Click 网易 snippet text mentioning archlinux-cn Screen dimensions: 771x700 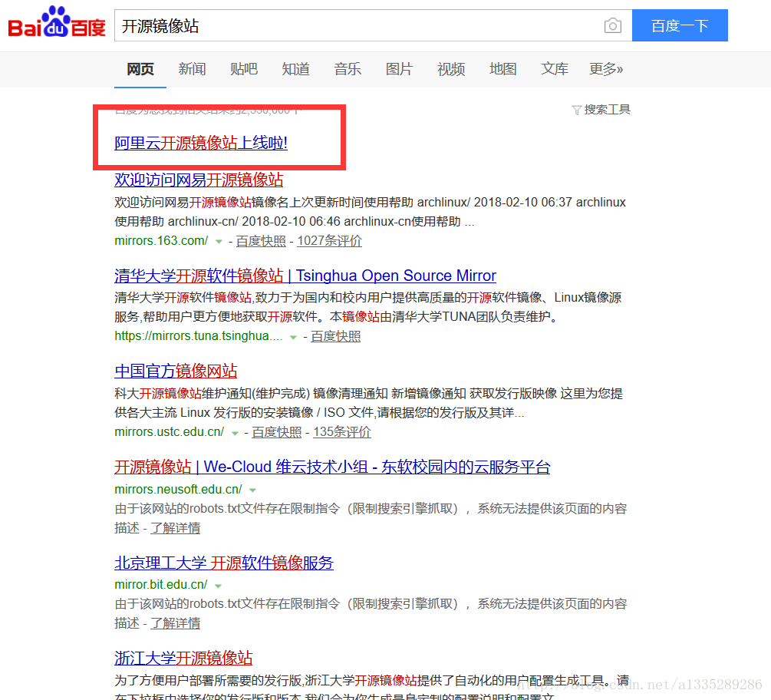pyautogui.click(x=371, y=212)
